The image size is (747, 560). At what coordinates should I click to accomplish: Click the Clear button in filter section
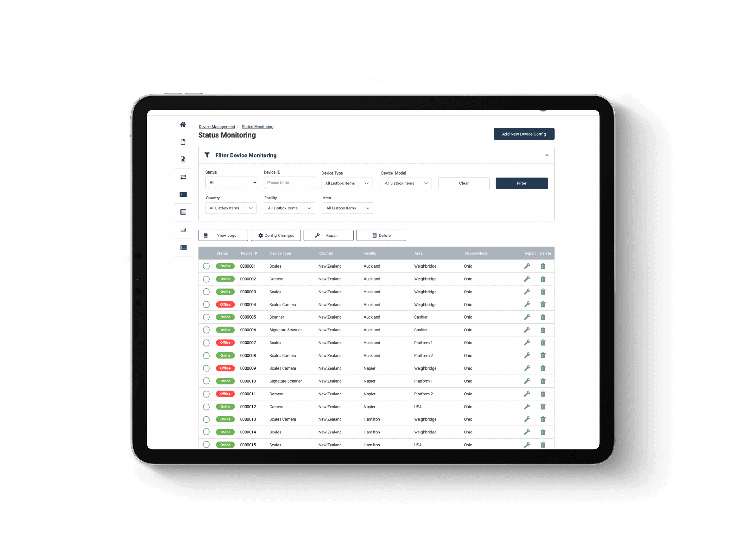pos(464,183)
